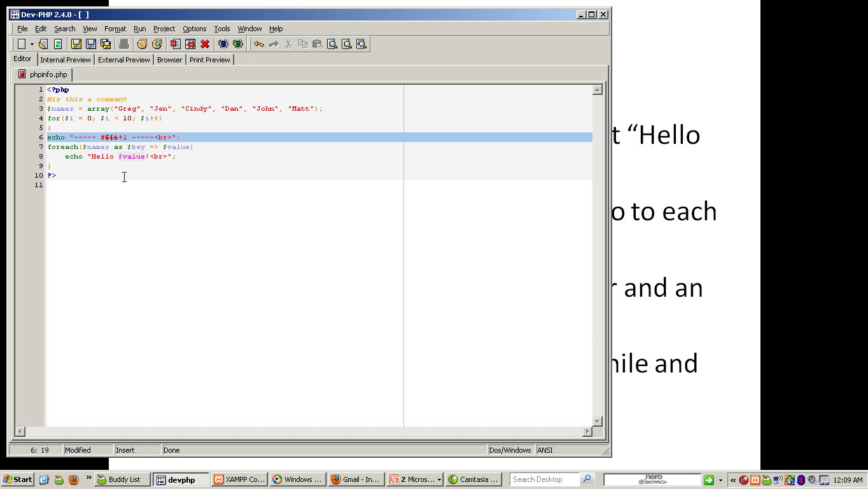Click the Nero Search input box

point(652,479)
